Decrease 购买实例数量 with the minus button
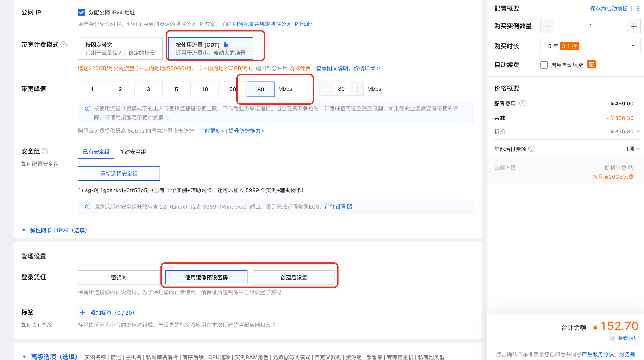644x360 pixels. point(548,26)
